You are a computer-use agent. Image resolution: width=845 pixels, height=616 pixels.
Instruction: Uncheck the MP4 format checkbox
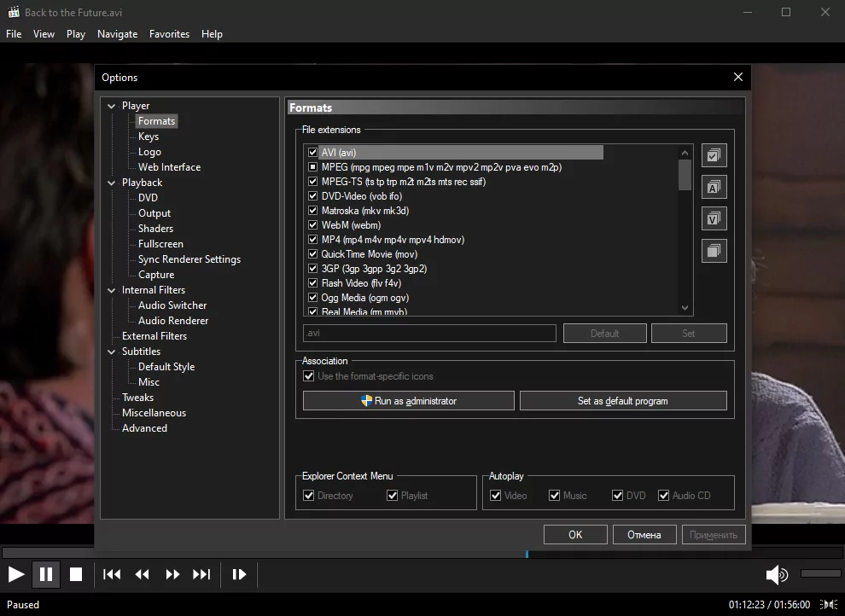coord(312,240)
